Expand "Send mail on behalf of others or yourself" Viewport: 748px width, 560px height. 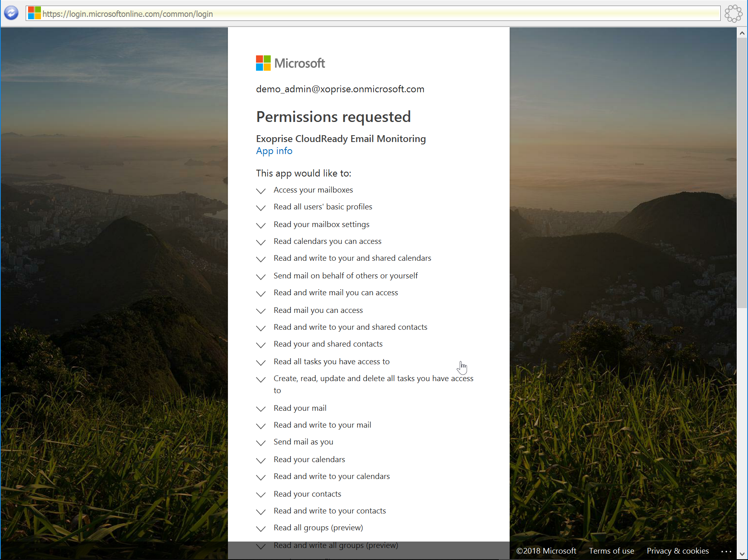[261, 276]
